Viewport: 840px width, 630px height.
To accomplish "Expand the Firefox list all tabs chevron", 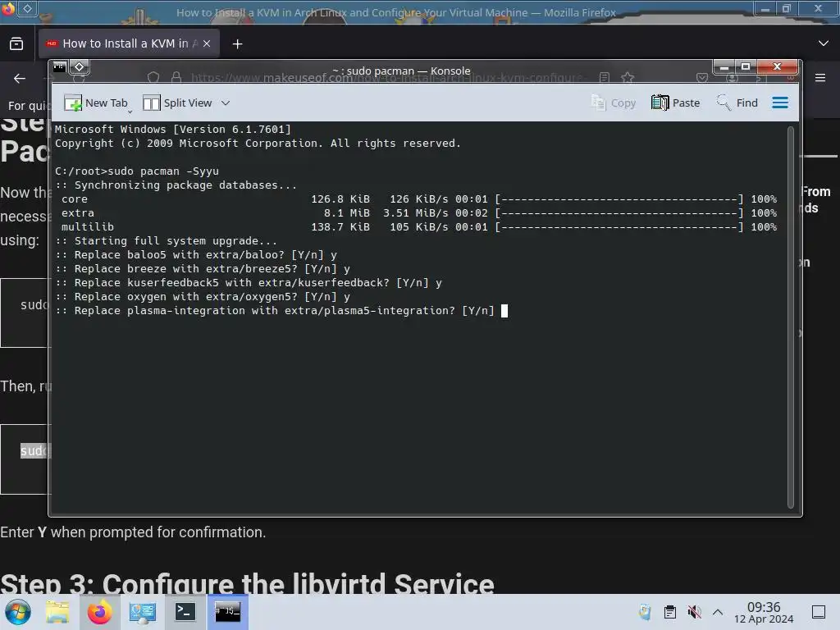I will pyautogui.click(x=824, y=43).
